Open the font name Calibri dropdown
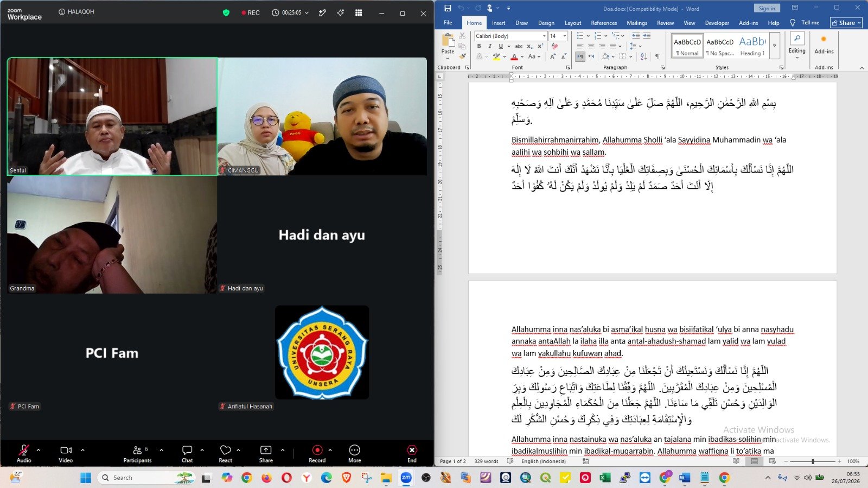Viewport: 868px width, 488px height. [544, 36]
